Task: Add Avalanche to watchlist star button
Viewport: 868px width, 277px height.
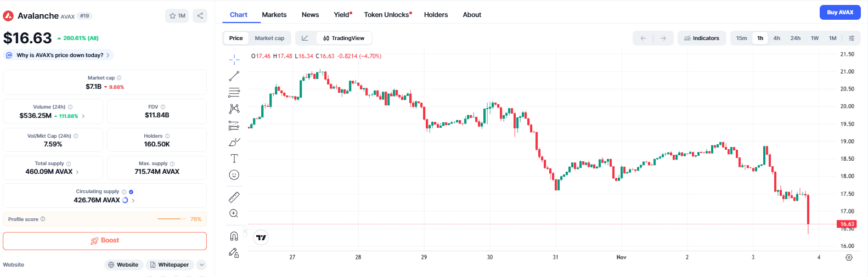Action: click(177, 16)
